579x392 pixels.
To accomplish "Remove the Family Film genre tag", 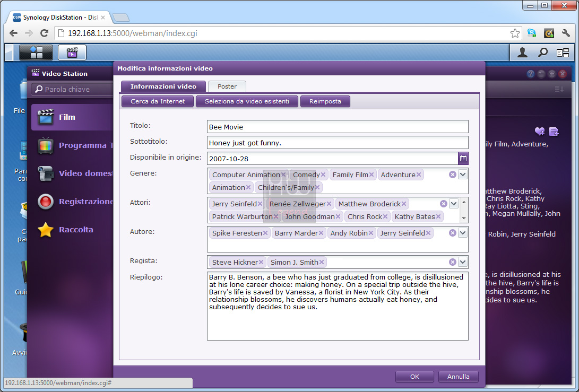I will (371, 175).
